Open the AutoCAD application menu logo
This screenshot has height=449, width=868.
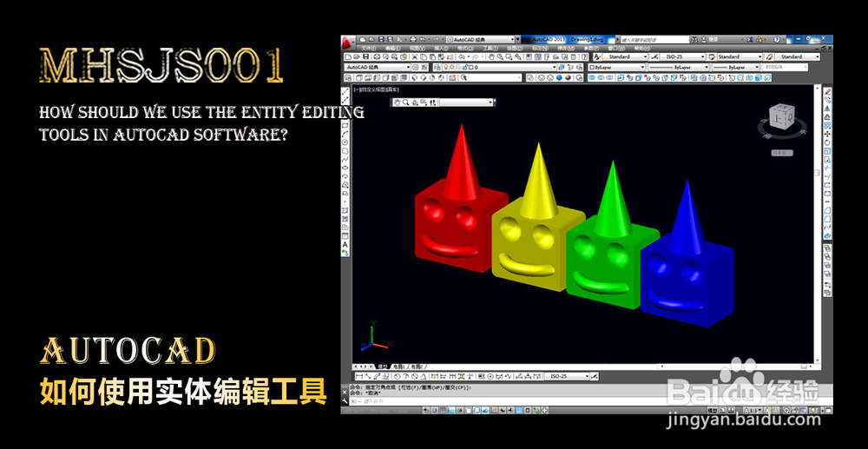(x=346, y=42)
